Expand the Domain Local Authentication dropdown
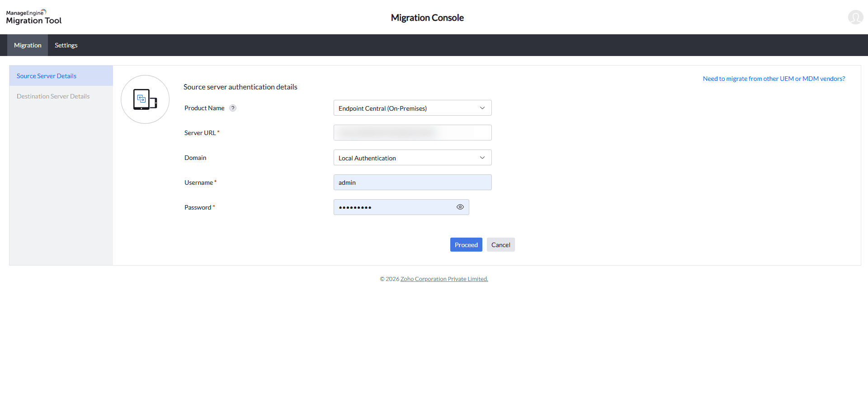The image size is (868, 393). (412, 158)
